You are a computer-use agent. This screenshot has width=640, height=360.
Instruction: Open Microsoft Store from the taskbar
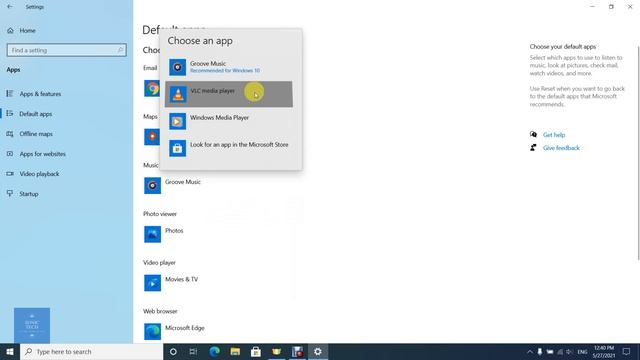pos(256,351)
